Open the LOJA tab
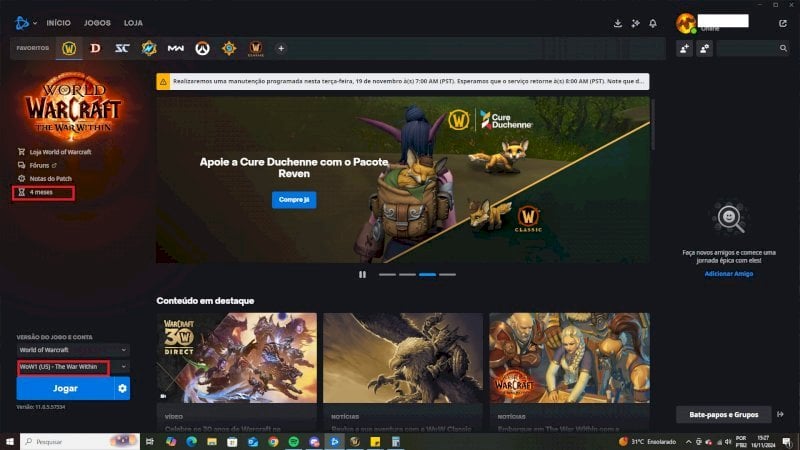800x450 pixels. (133, 23)
